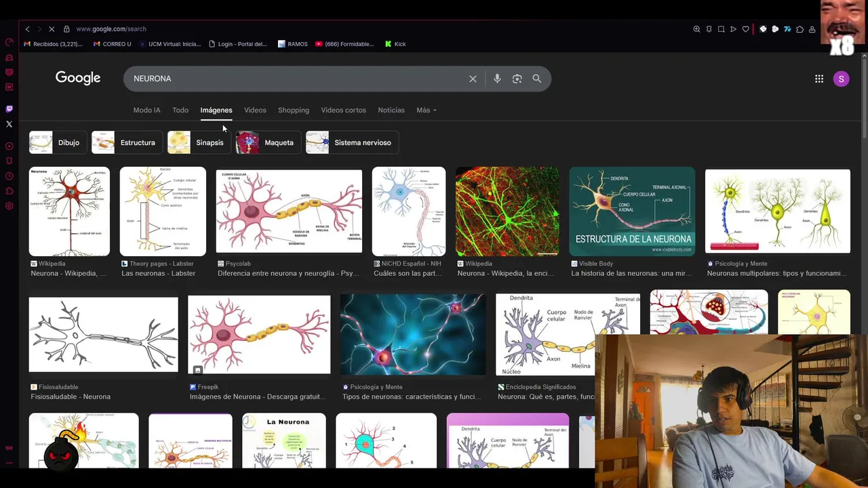This screenshot has width=868, height=488.
Task: Start voice search with microphone icon
Action: pos(497,79)
